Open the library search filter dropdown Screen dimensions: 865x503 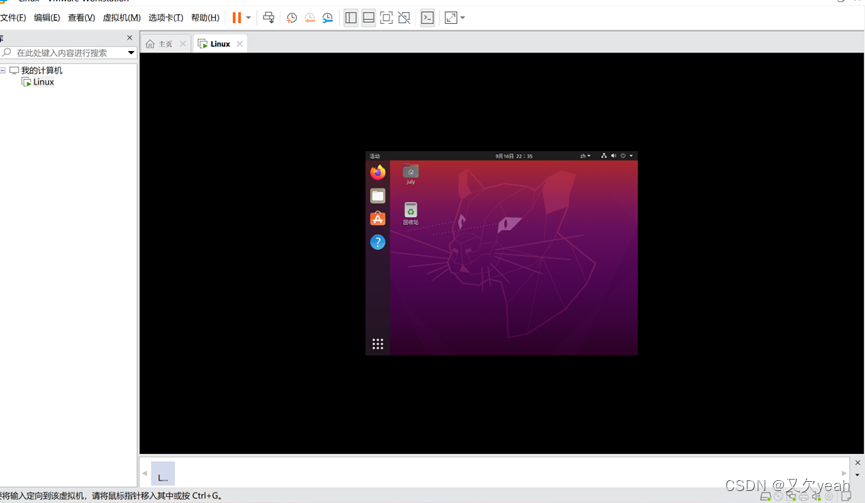[x=131, y=53]
